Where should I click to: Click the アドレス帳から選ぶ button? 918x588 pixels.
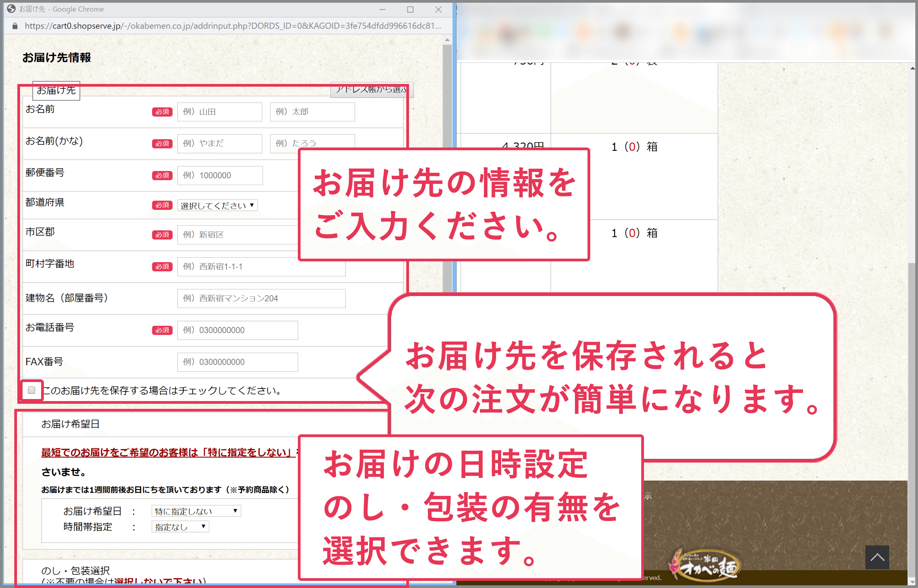[x=371, y=89]
